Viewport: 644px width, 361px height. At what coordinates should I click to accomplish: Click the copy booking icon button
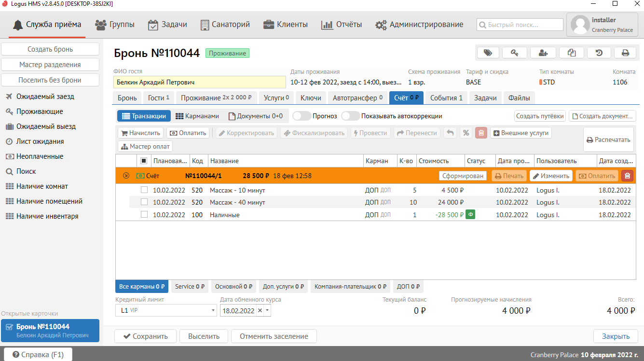[572, 53]
